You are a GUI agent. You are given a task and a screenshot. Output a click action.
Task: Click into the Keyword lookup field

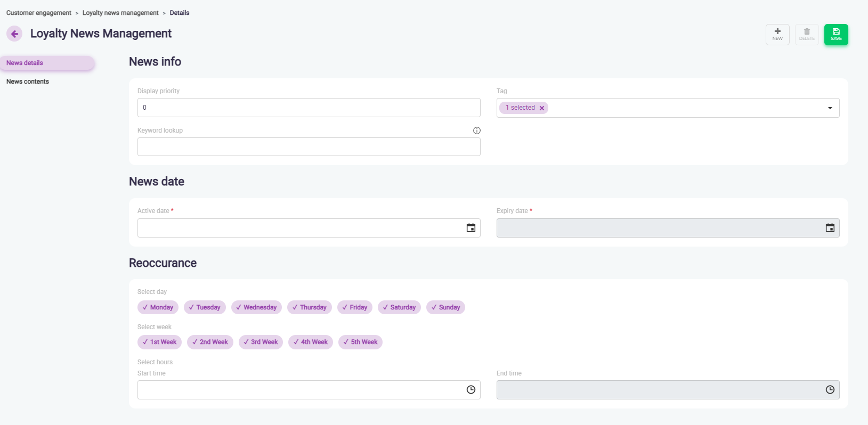click(309, 147)
